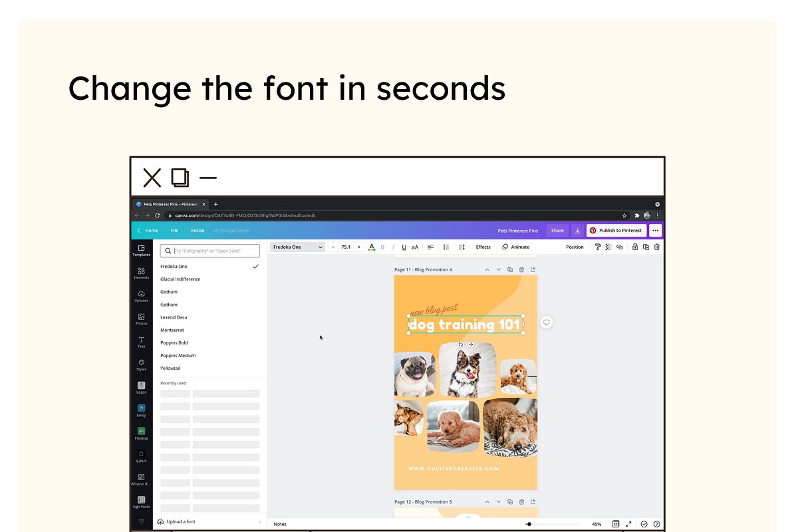Select the checked Fredoka One font row
Screen dimensions: 798x532
click(210, 266)
